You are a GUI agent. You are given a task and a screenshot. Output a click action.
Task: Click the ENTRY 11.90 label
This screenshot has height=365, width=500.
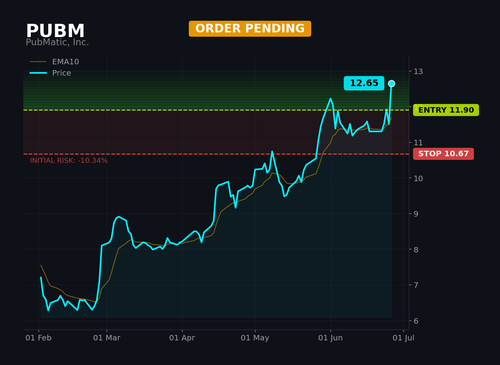446,110
